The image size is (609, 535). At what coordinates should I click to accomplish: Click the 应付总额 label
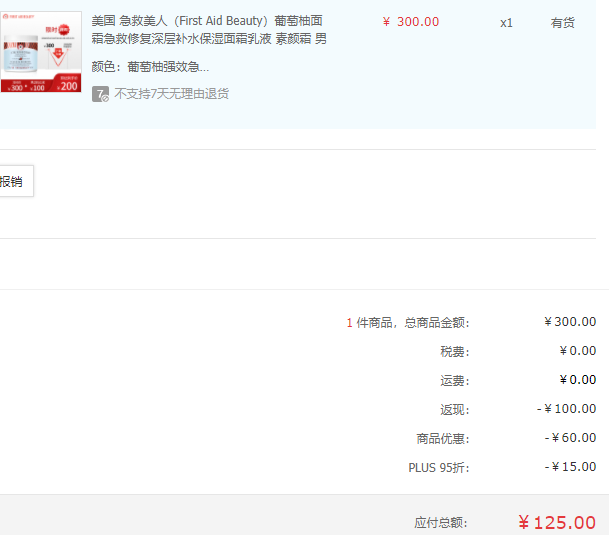(441, 523)
